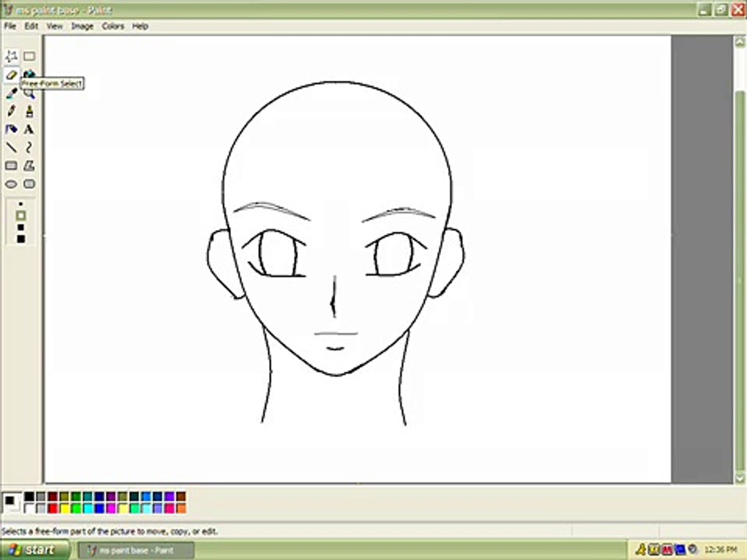Open the View menu
The width and height of the screenshot is (747, 560).
tap(54, 26)
